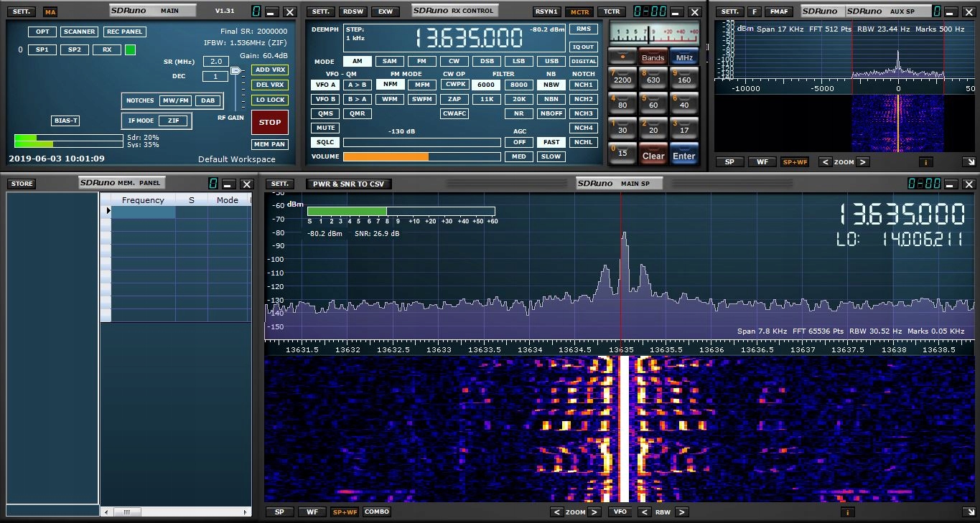Expand the RBW setting with its right arrow
The image size is (980, 523).
[x=681, y=512]
